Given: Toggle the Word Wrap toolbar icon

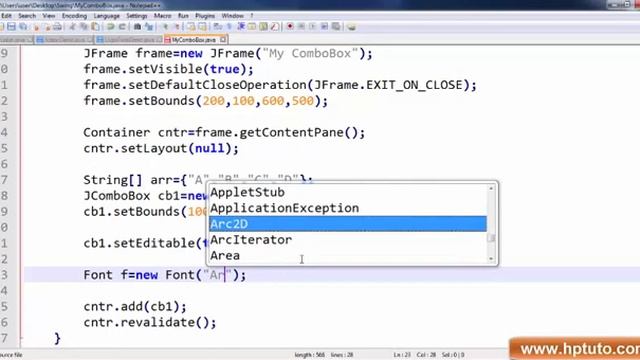Looking at the screenshot, I should pos(218,27).
